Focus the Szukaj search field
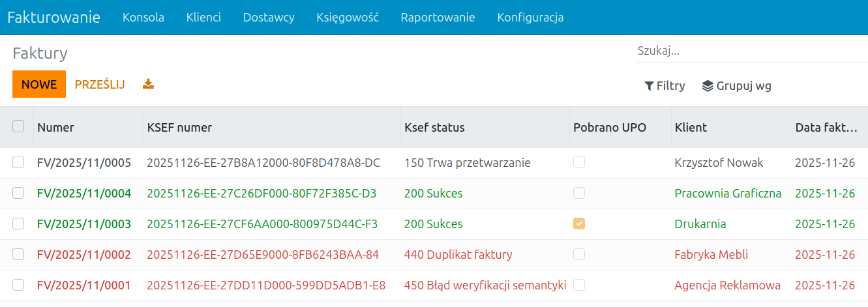The height and width of the screenshot is (307, 868). (x=750, y=51)
